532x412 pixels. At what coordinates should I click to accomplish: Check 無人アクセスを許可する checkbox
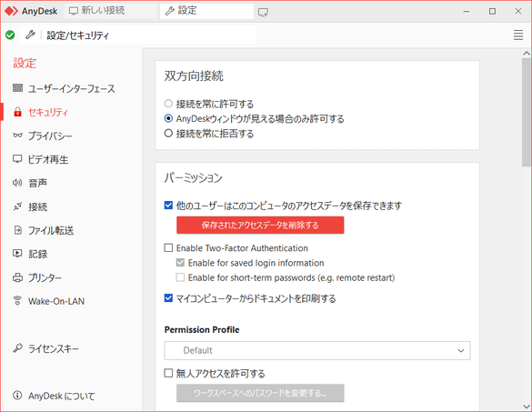[x=168, y=373]
